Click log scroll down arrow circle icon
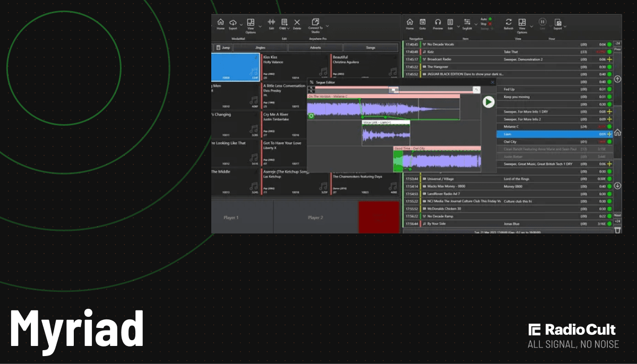The image size is (637, 364). [617, 186]
